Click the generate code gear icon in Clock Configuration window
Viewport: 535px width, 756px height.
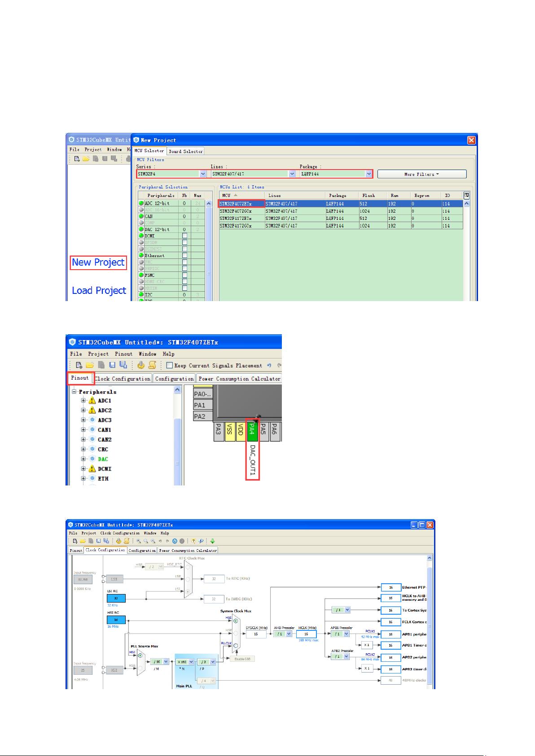point(118,541)
